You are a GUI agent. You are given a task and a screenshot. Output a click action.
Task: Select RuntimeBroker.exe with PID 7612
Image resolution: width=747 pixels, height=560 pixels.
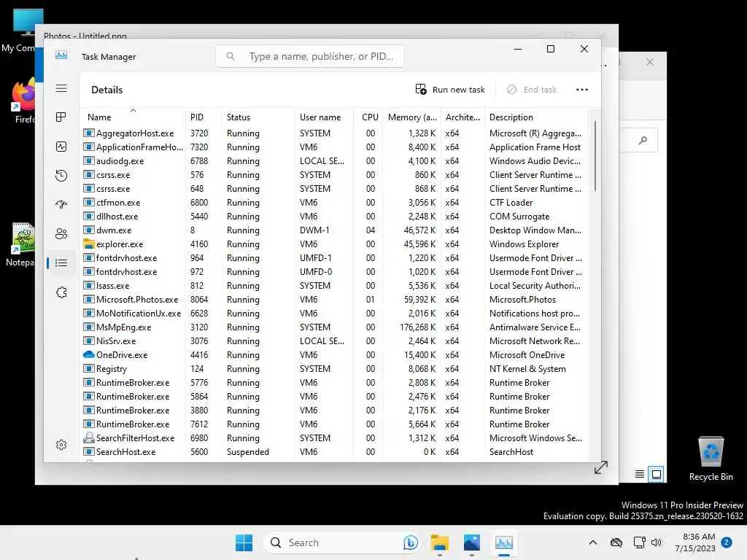tap(333, 424)
